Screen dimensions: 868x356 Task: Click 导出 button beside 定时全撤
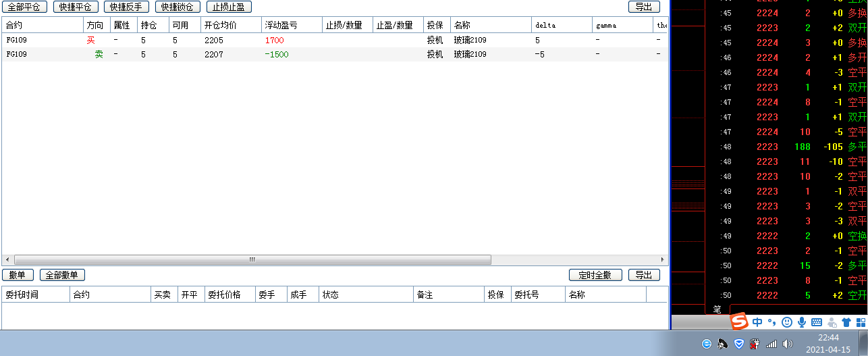[x=644, y=275]
